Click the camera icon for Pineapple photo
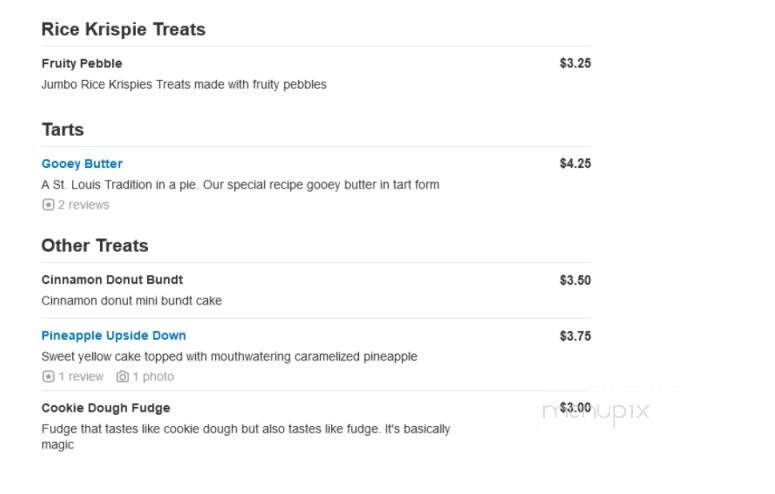 pyautogui.click(x=123, y=377)
